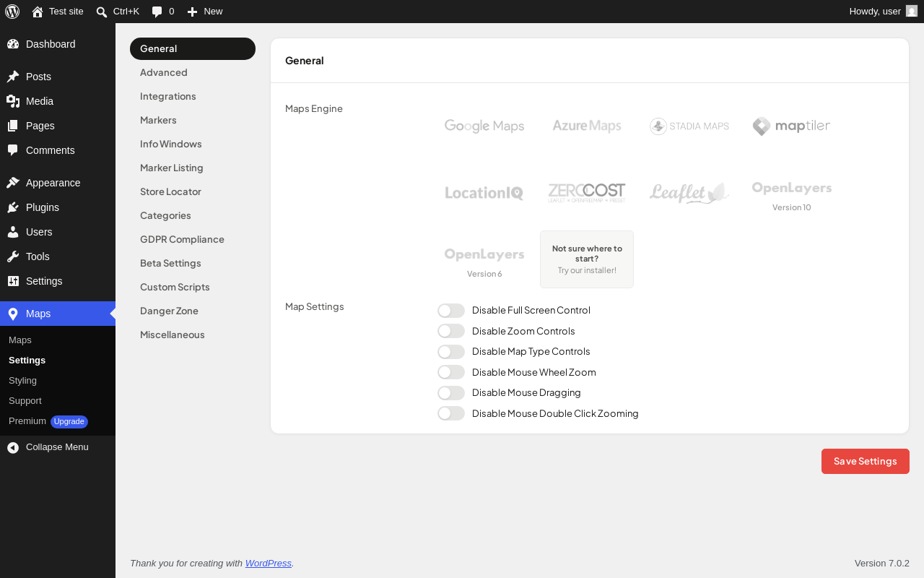Viewport: 924px width, 578px height.
Task: Open the Store Locator tab
Action: click(x=193, y=191)
